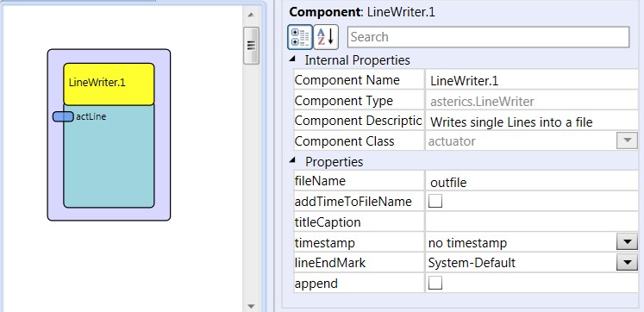Edit the fileName value outfile
The image size is (644, 312).
point(531,182)
